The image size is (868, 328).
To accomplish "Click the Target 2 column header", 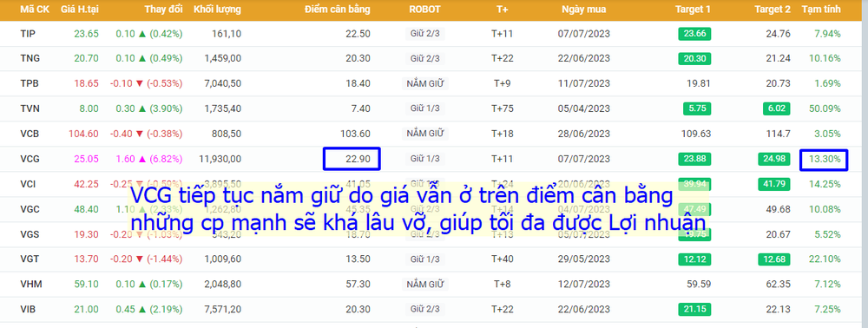I will coord(773,10).
